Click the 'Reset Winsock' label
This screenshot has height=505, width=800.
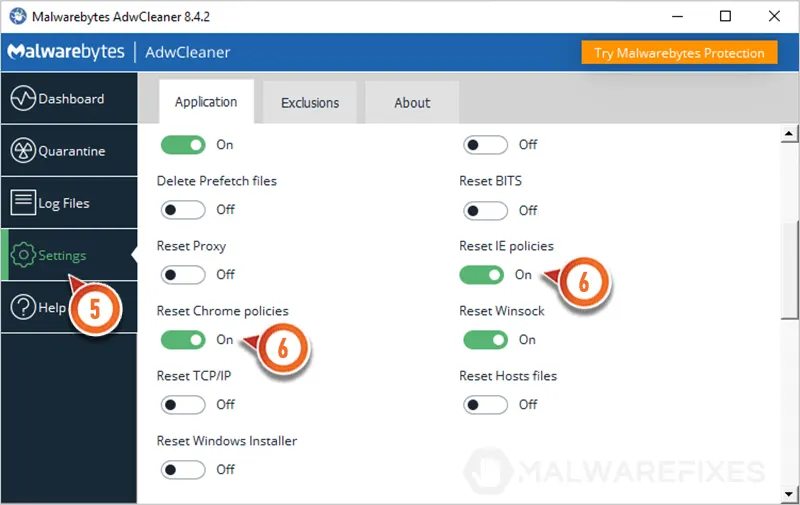502,311
